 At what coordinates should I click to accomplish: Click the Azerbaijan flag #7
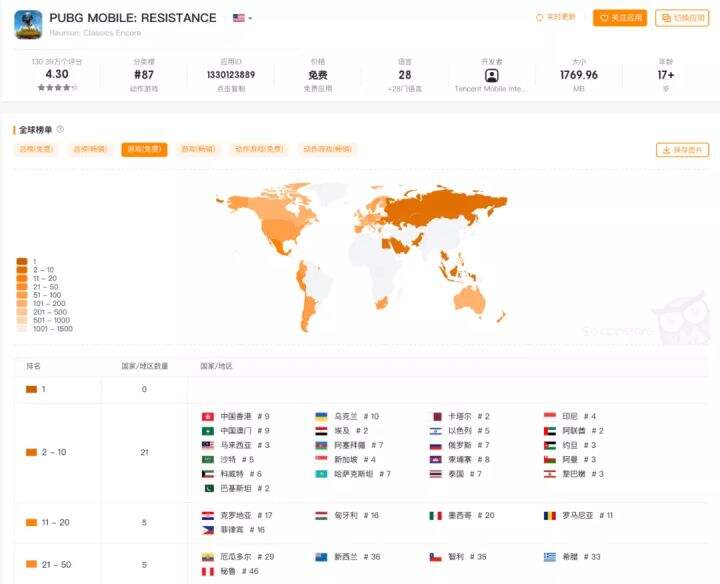point(321,445)
